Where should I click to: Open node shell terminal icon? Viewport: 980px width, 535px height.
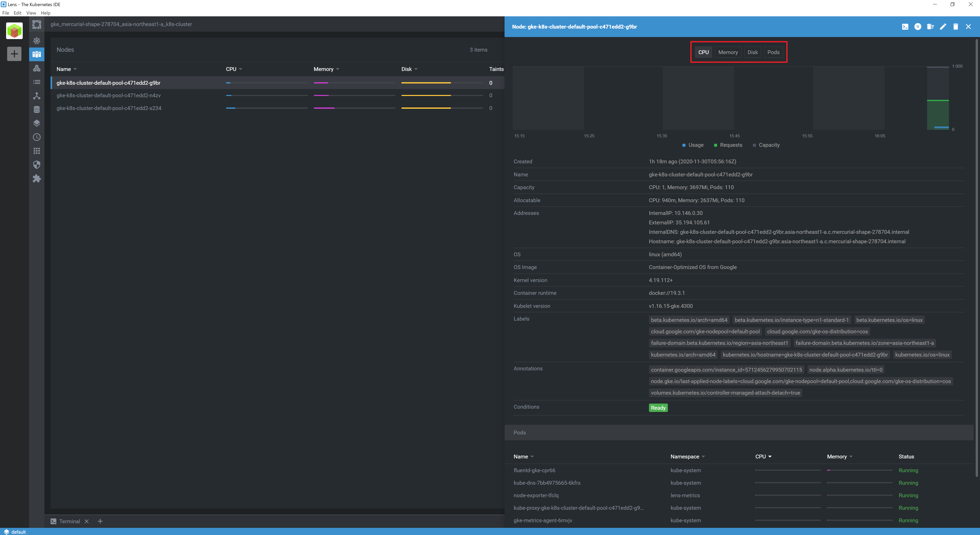click(x=905, y=27)
